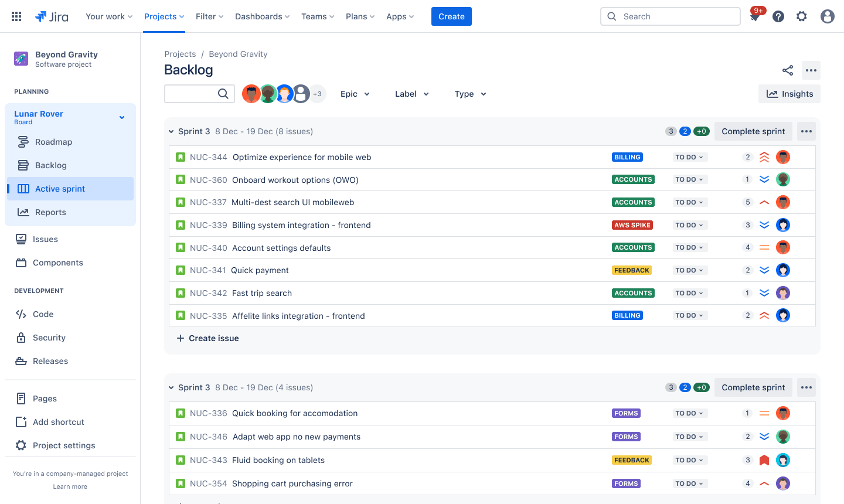This screenshot has width=844, height=504.
Task: Open the Jira app switcher grid
Action: click(16, 16)
